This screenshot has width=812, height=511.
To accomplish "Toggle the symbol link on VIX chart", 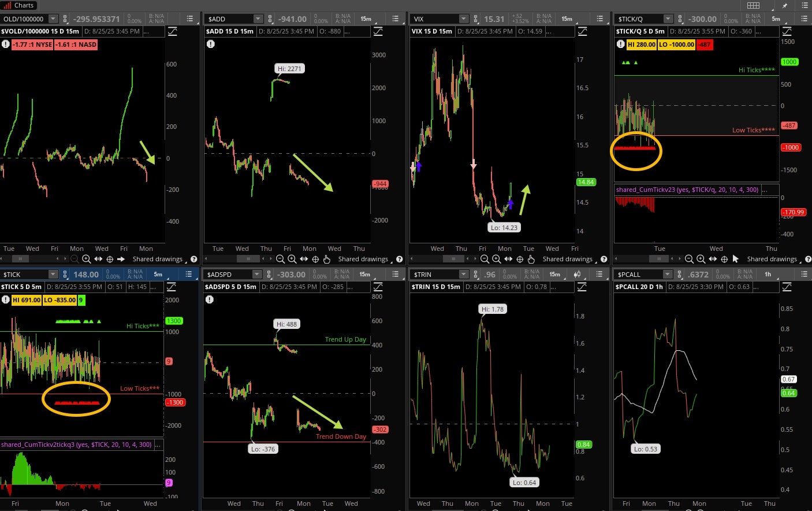I will [x=476, y=19].
